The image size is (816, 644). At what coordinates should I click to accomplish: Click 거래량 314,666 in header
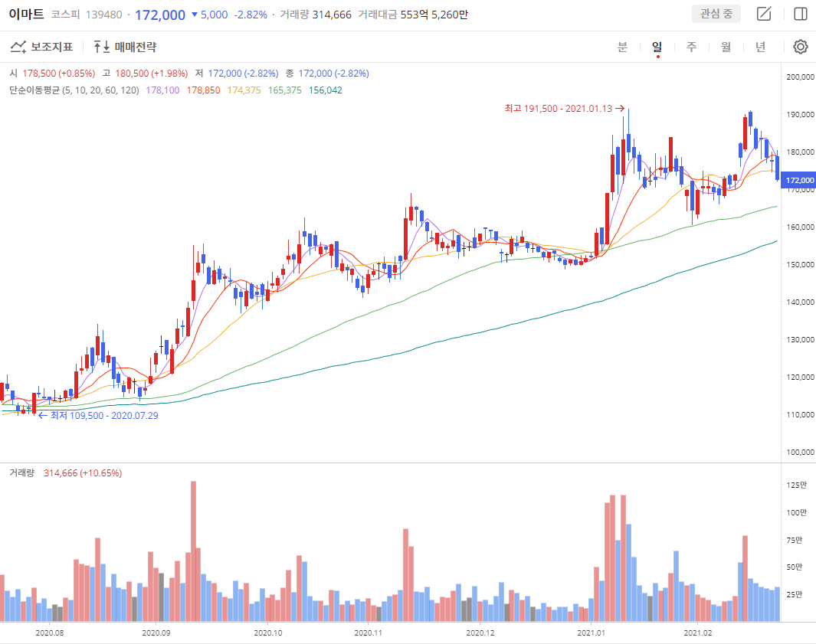pos(316,15)
